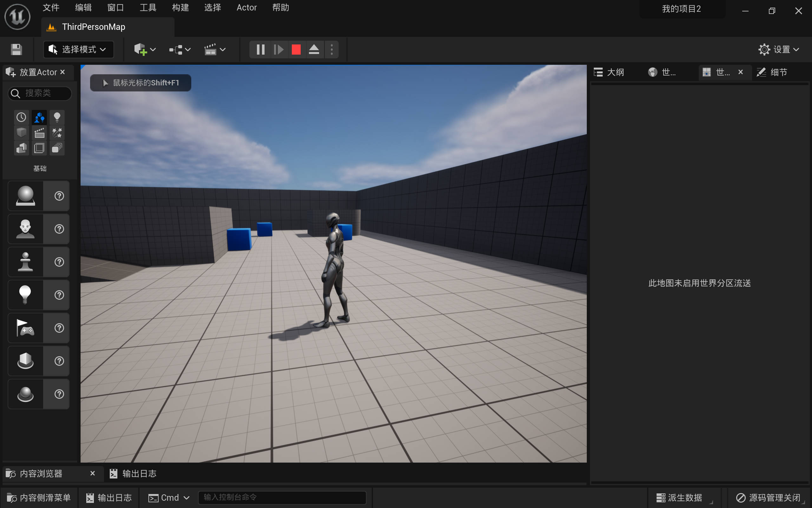Open the quick add content dropdown

pyautogui.click(x=145, y=50)
